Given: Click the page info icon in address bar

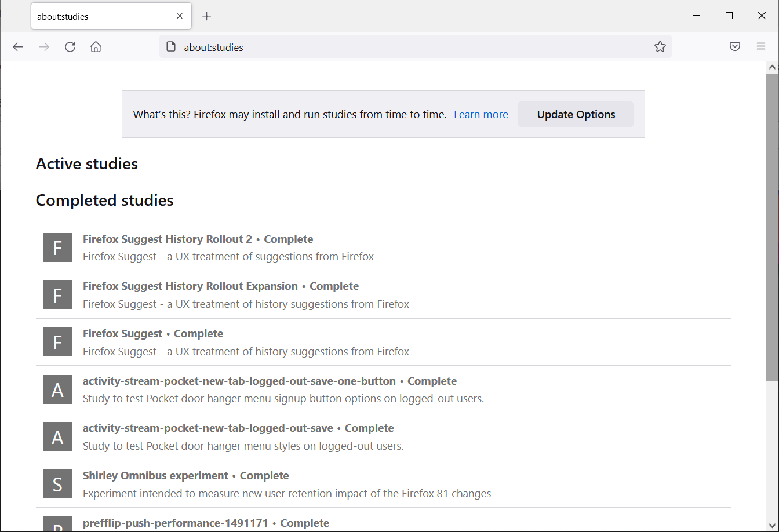Looking at the screenshot, I should (x=171, y=46).
